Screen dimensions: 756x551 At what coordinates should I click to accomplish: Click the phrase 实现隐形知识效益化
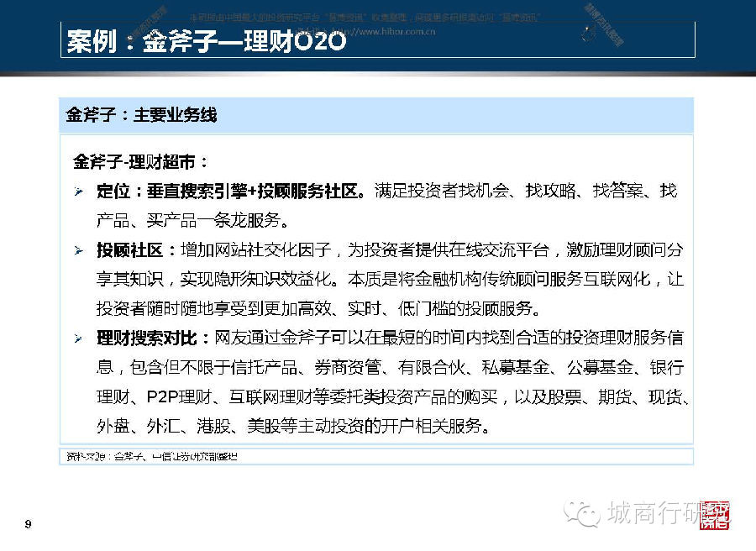256,279
